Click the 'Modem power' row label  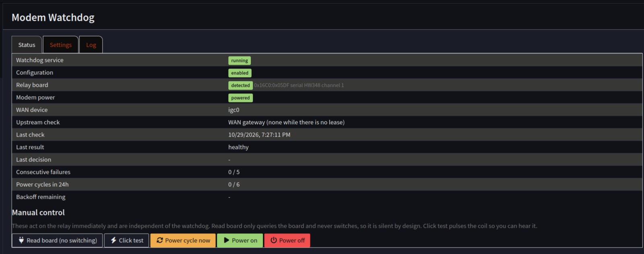point(35,97)
